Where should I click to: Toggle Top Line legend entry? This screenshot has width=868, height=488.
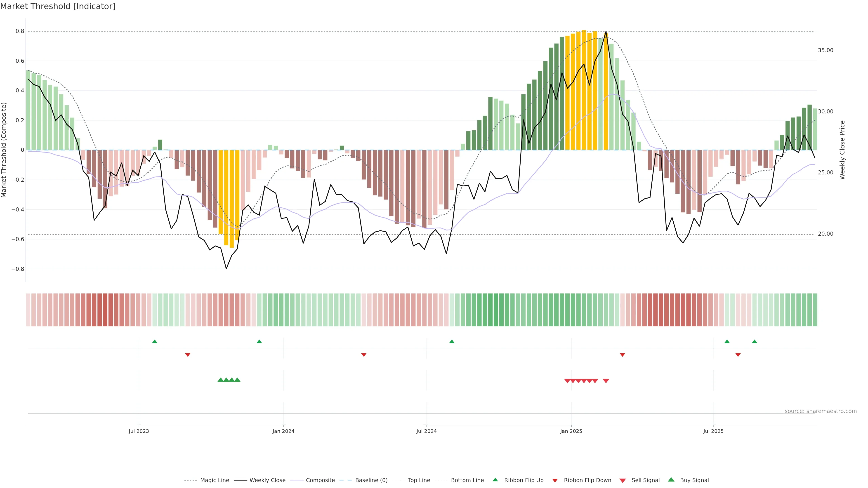tap(419, 480)
